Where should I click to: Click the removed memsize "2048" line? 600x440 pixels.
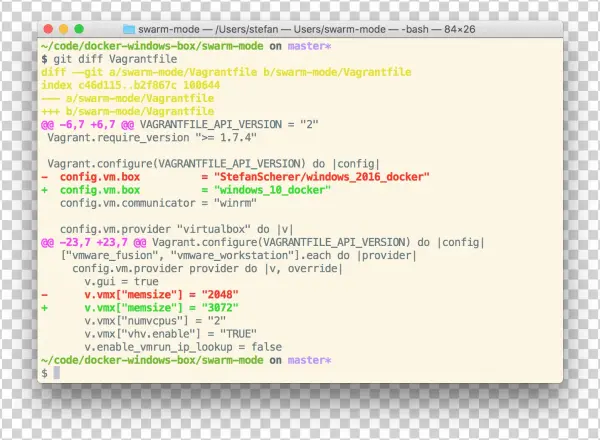[140, 295]
